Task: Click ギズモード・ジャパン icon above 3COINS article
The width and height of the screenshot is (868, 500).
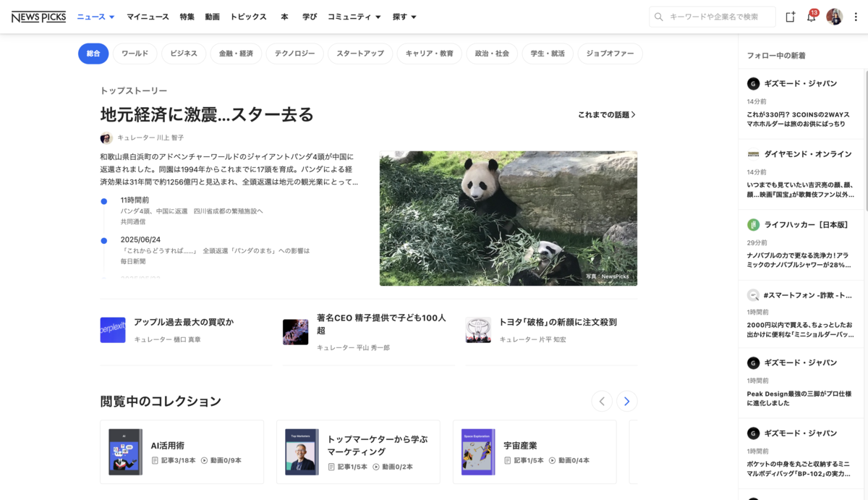Action: 753,83
